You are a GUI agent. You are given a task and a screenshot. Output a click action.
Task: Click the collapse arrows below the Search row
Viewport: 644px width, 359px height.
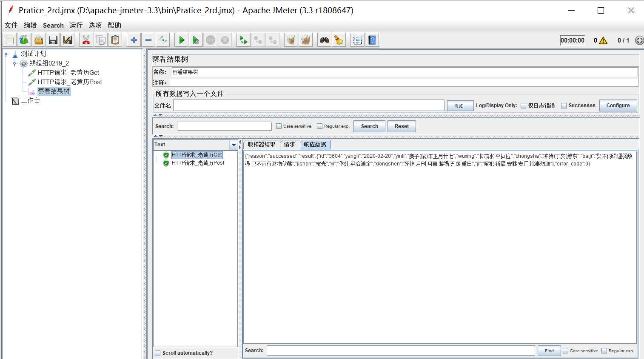(157, 136)
